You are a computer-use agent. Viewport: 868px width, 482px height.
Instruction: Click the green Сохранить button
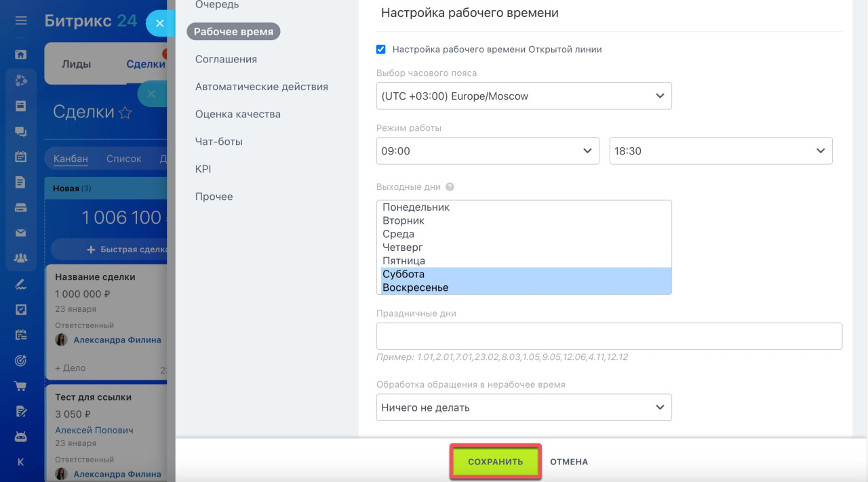click(496, 462)
